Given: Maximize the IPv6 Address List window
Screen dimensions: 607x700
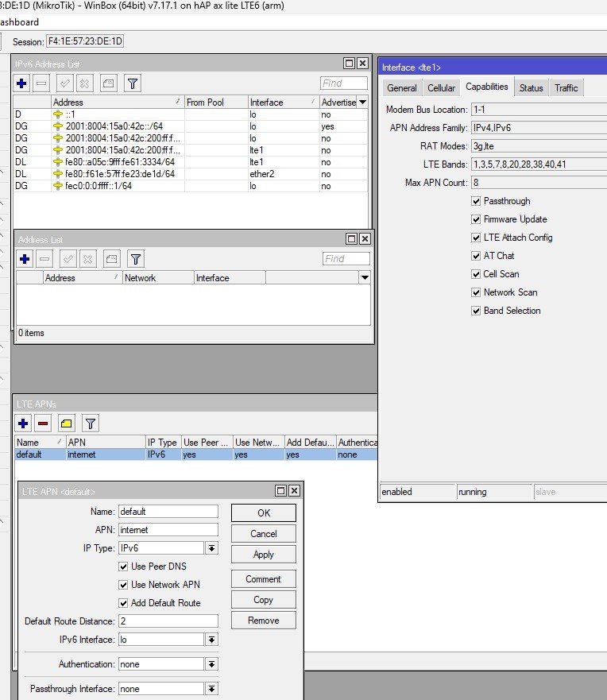Looking at the screenshot, I should pos(349,64).
